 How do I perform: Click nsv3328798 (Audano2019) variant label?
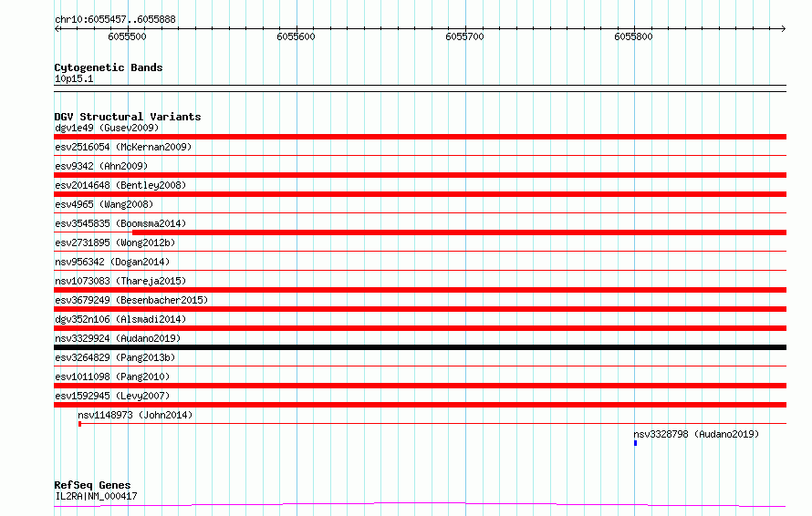point(696,434)
